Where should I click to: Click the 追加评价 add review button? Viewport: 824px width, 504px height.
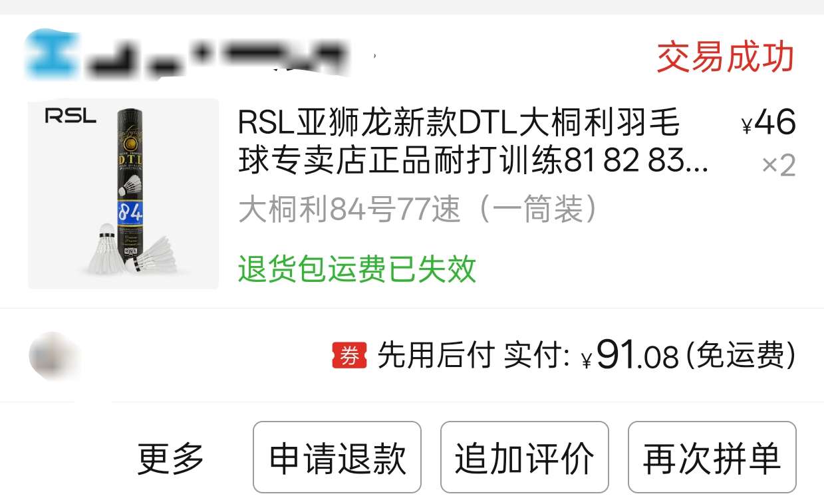coord(525,457)
